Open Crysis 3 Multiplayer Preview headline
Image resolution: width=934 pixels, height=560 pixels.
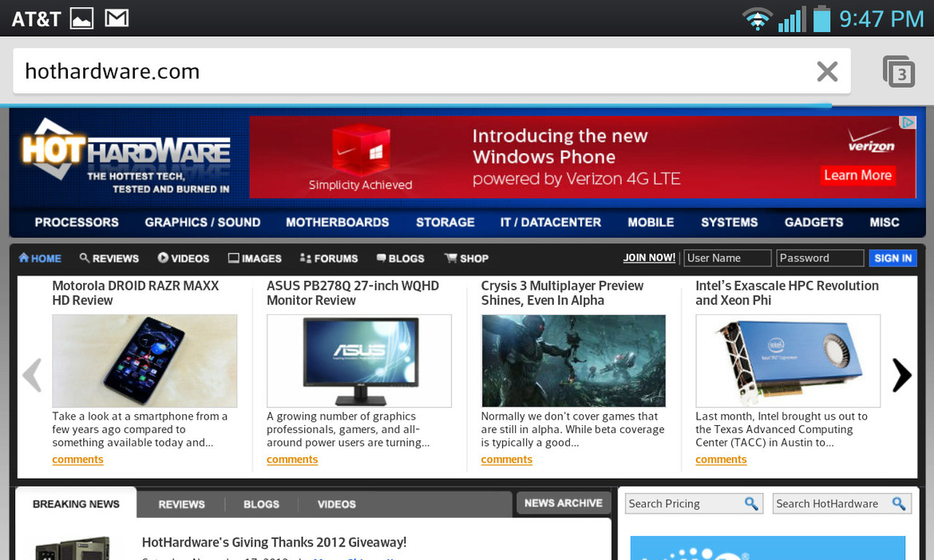click(x=562, y=293)
